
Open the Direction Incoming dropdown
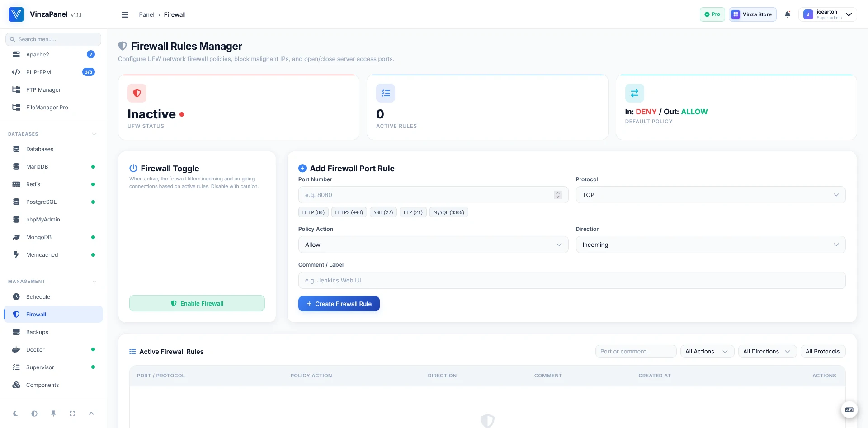tap(710, 245)
